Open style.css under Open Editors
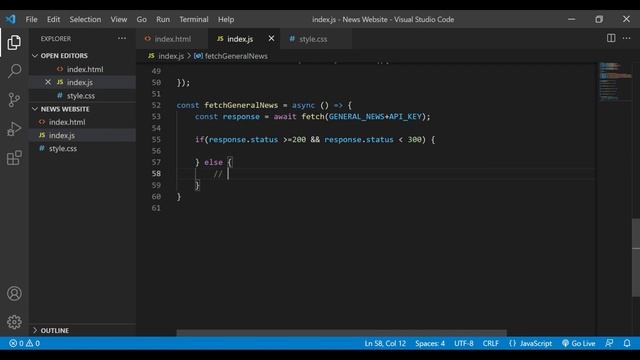Screen dimensions: 640x360 point(81,96)
